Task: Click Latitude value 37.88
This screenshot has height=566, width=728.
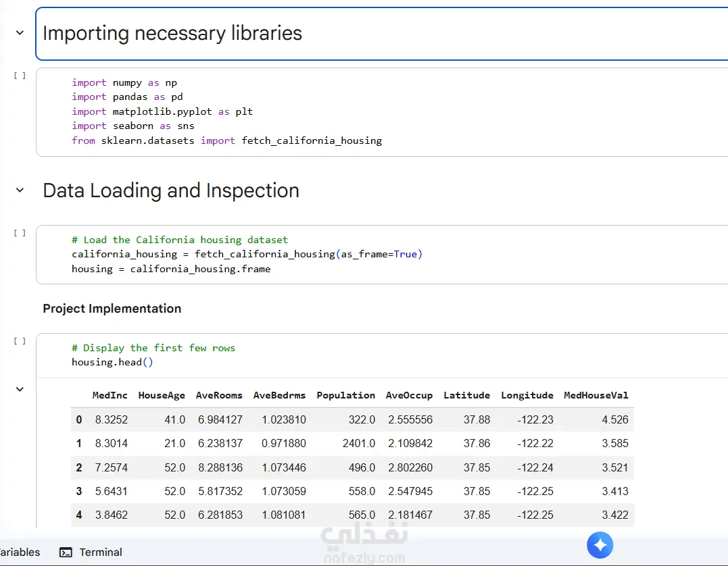Action: (477, 420)
